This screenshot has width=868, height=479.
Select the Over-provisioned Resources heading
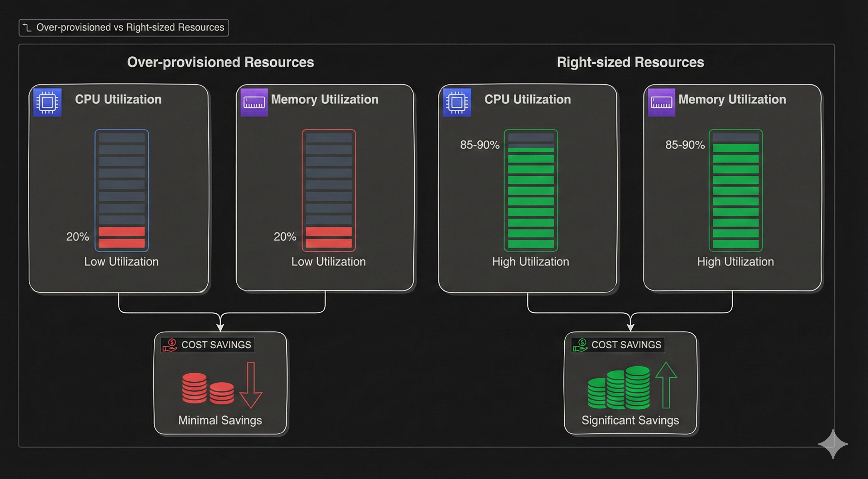coord(221,62)
